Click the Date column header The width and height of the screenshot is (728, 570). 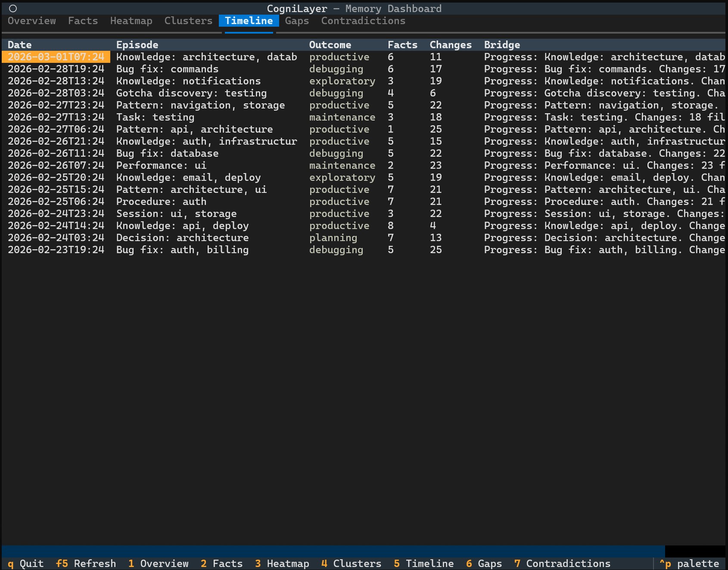tap(20, 45)
